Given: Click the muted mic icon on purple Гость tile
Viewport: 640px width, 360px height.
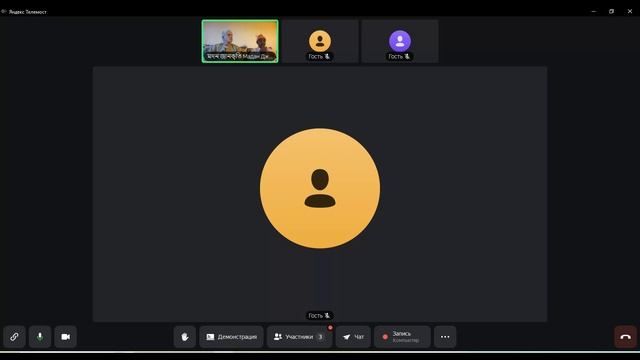Looking at the screenshot, I should click(407, 56).
